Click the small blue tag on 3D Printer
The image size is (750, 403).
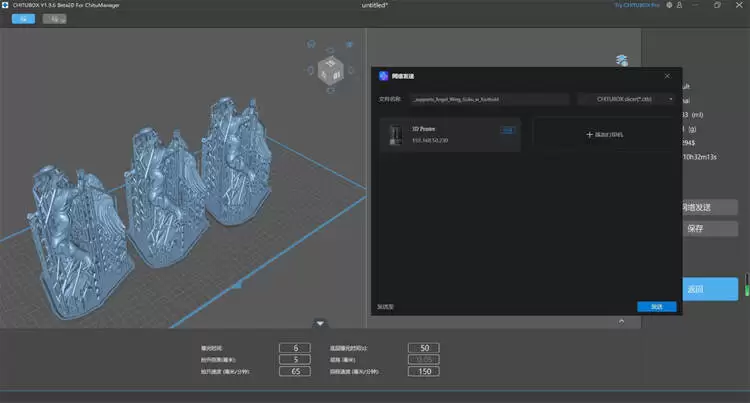[x=506, y=130]
